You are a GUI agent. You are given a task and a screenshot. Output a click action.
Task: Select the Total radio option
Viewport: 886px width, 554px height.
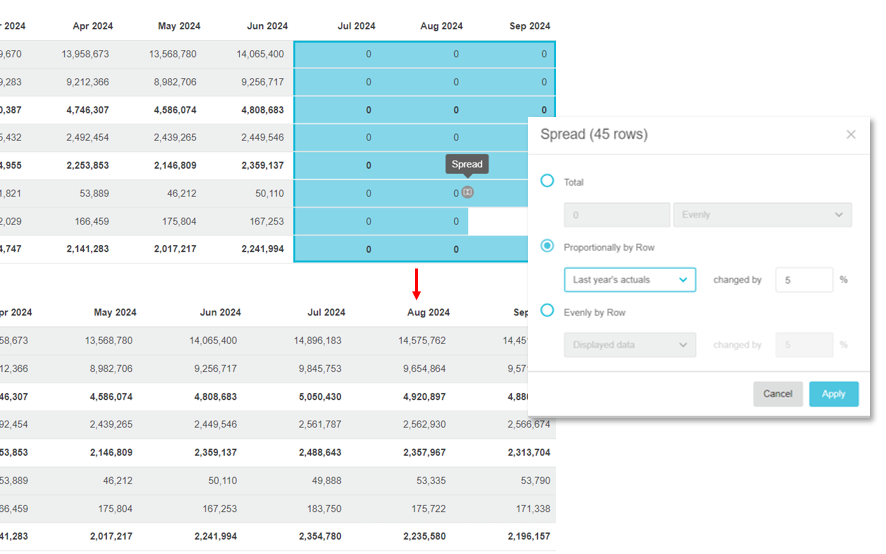tap(547, 181)
